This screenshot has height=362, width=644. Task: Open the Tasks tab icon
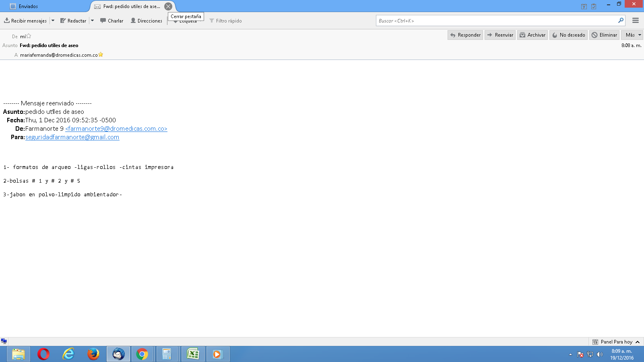click(594, 6)
